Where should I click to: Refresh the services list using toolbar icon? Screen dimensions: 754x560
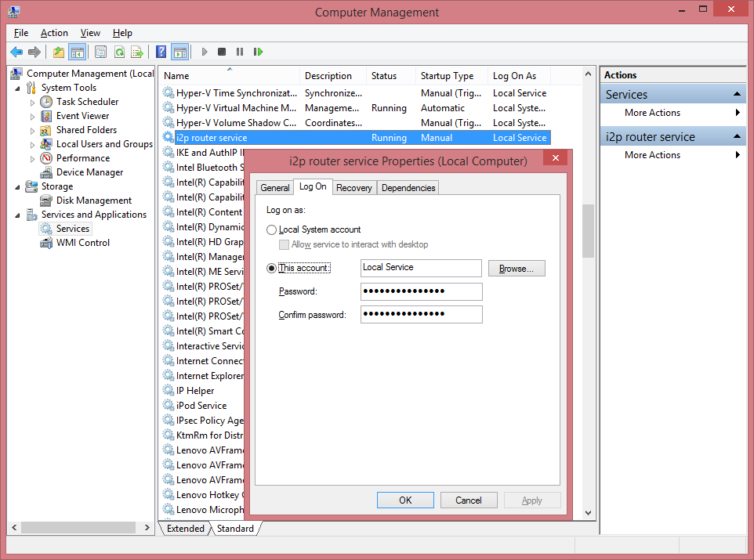point(120,52)
